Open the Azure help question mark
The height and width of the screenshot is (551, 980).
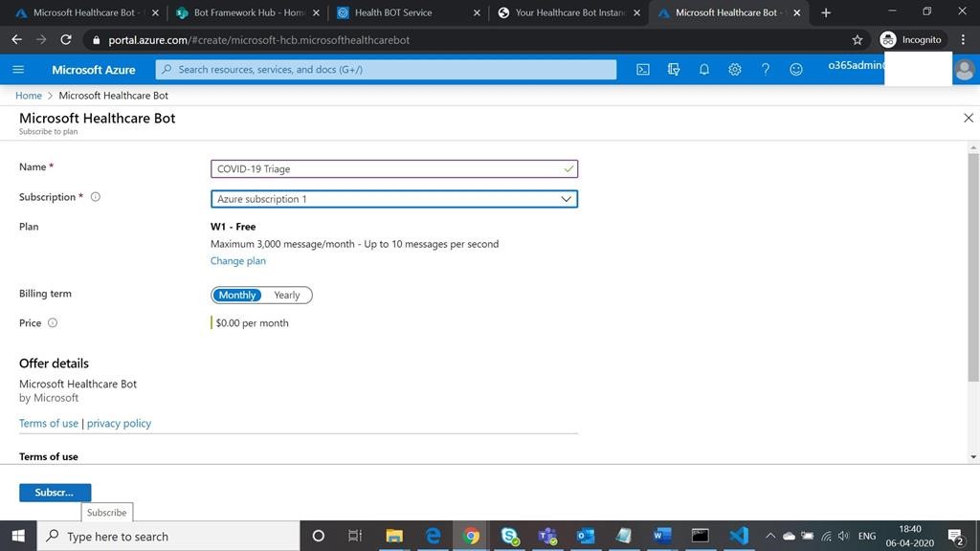point(765,69)
